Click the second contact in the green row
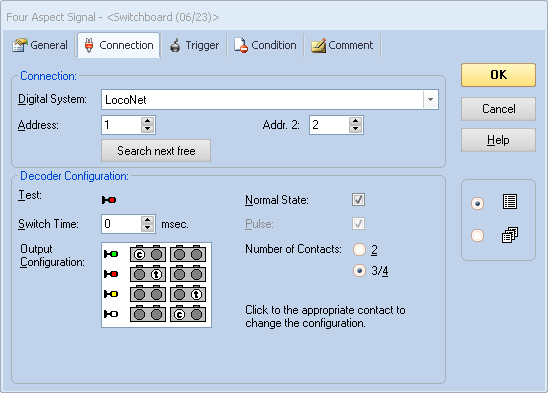 tap(156, 255)
